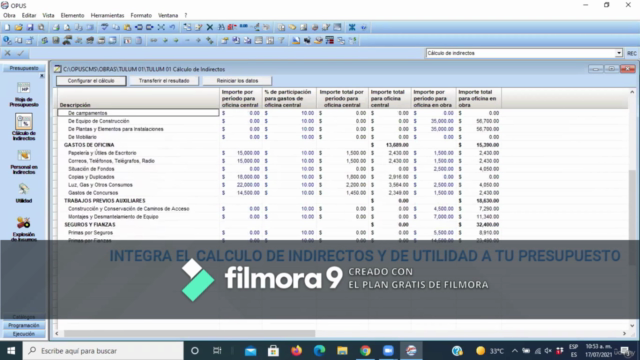Select the Luz, Gas y Otros Consumos row
640x360 pixels.
pos(279,185)
